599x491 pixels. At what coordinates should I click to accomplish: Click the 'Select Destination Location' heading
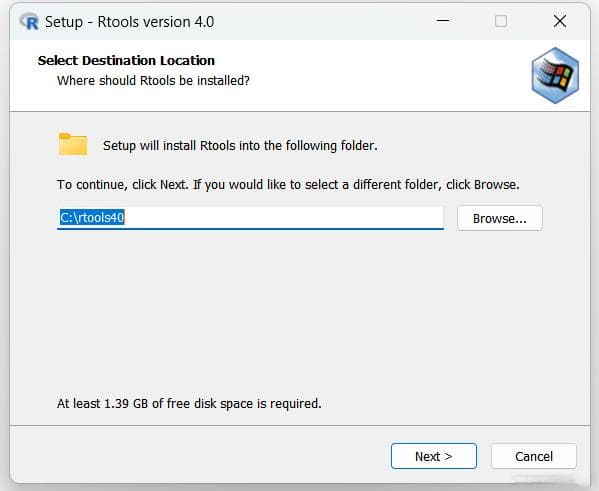coord(126,60)
